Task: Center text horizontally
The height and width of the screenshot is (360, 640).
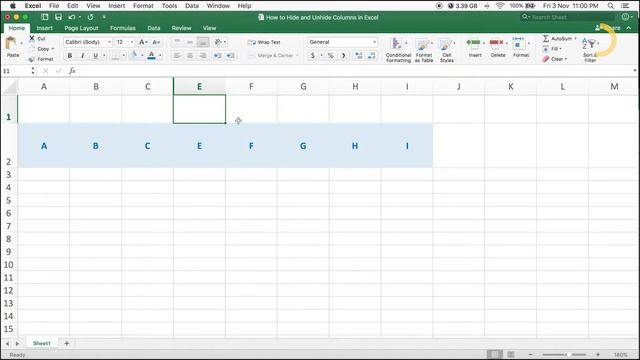Action: [x=190, y=56]
